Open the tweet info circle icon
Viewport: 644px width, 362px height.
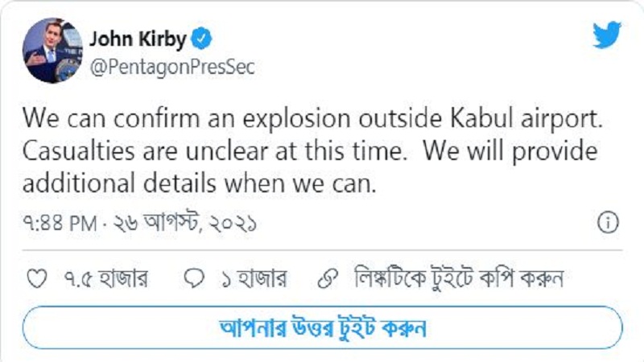click(x=608, y=223)
